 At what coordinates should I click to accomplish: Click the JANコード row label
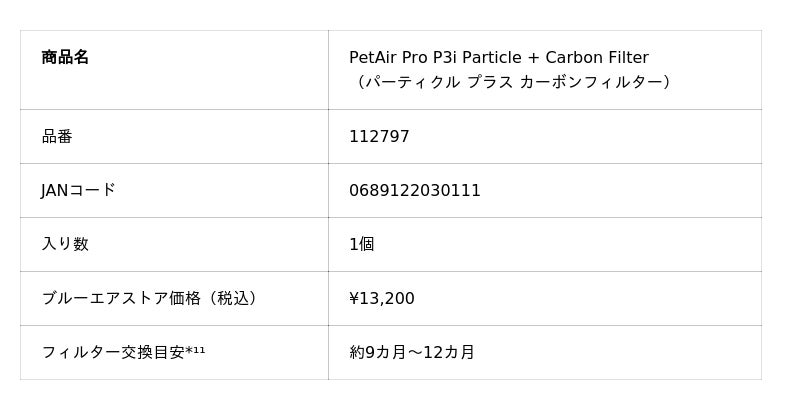[x=78, y=190]
